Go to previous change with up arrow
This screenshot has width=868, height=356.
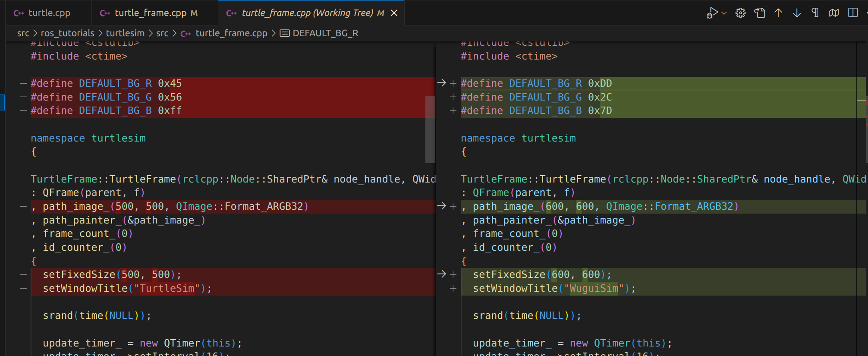tap(778, 13)
